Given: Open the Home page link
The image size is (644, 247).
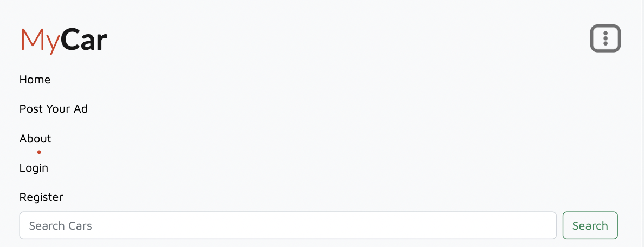Looking at the screenshot, I should point(35,80).
